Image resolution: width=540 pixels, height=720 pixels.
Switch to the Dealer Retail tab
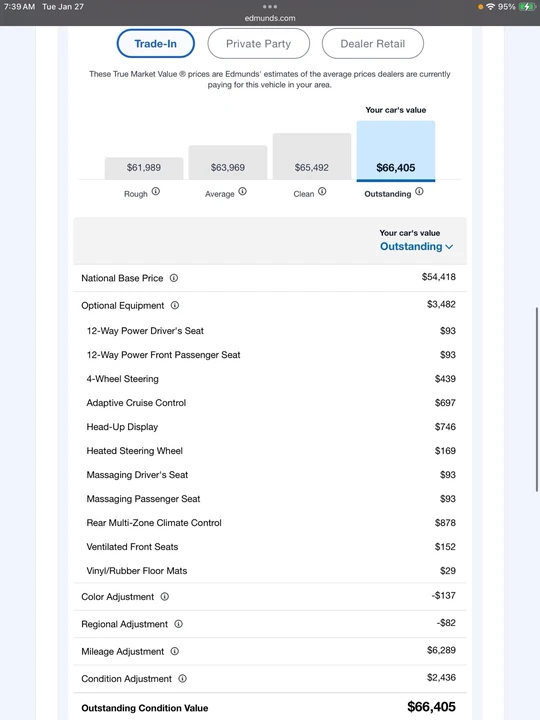pos(373,44)
